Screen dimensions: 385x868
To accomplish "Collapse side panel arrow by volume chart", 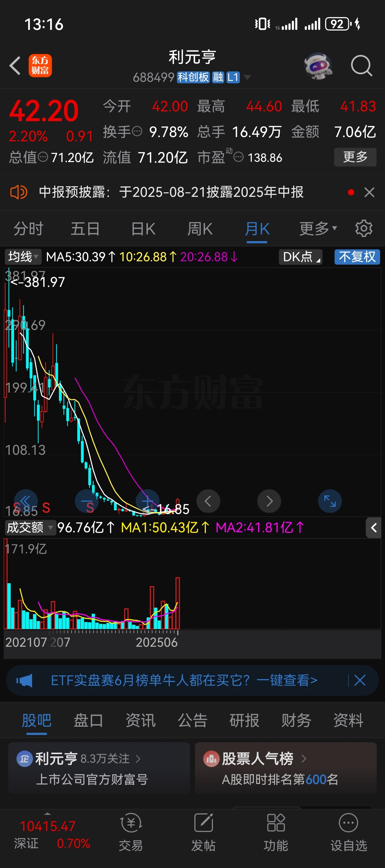I will (x=373, y=528).
